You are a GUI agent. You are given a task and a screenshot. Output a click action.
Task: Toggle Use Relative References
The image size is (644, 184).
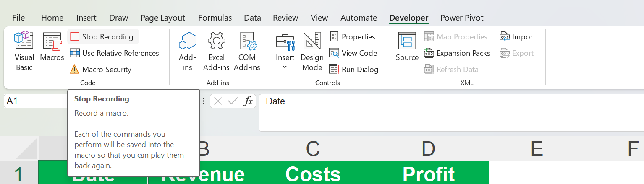[114, 53]
